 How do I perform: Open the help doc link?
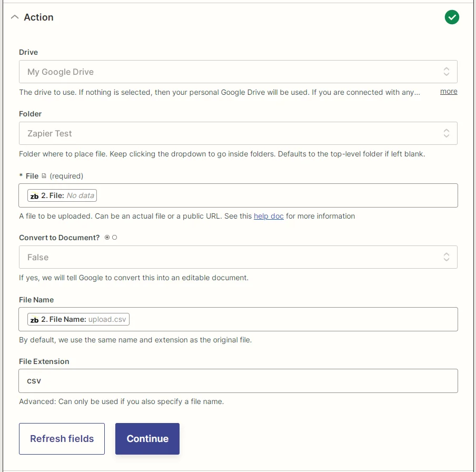(x=269, y=216)
